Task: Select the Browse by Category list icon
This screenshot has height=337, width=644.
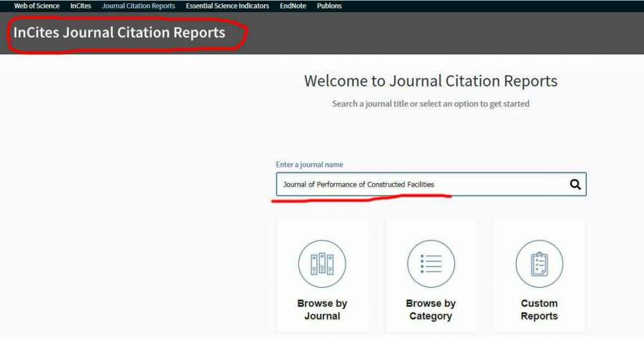Action: (x=431, y=264)
